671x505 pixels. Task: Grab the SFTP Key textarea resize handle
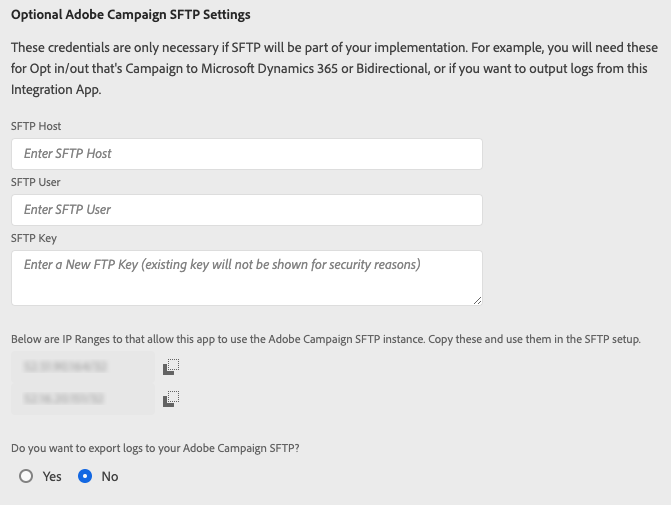coord(477,299)
